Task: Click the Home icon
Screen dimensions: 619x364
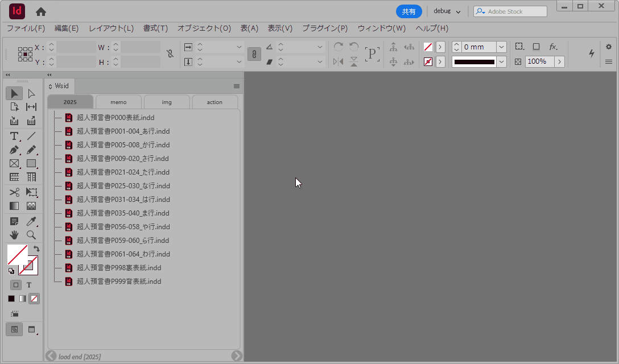Action: (x=41, y=11)
